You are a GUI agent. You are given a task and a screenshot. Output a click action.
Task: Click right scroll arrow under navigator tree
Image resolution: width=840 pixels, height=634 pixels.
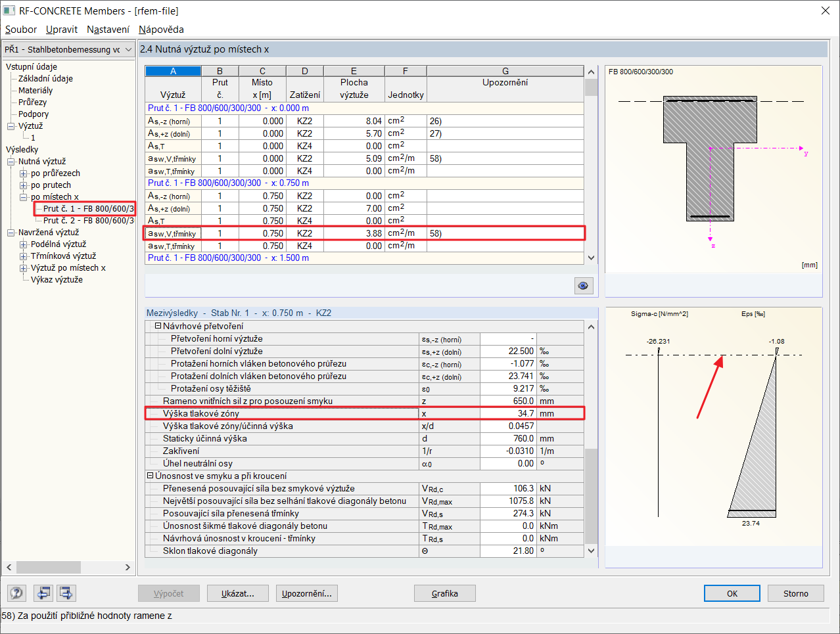point(128,567)
